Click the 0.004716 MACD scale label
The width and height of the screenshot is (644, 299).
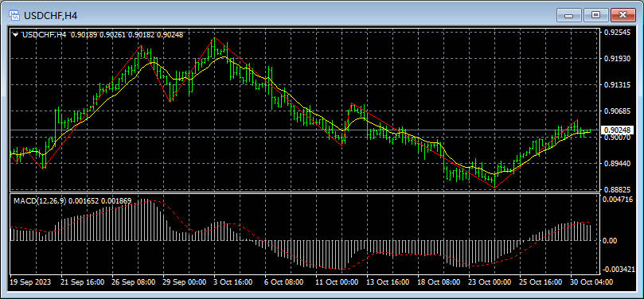pyautogui.click(x=617, y=200)
